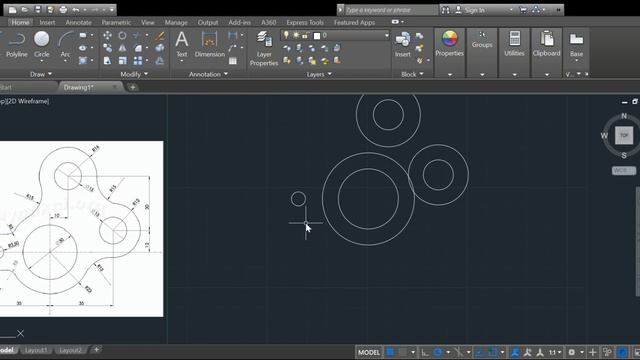Click the Scale tool in Modify panel

(x=122, y=61)
